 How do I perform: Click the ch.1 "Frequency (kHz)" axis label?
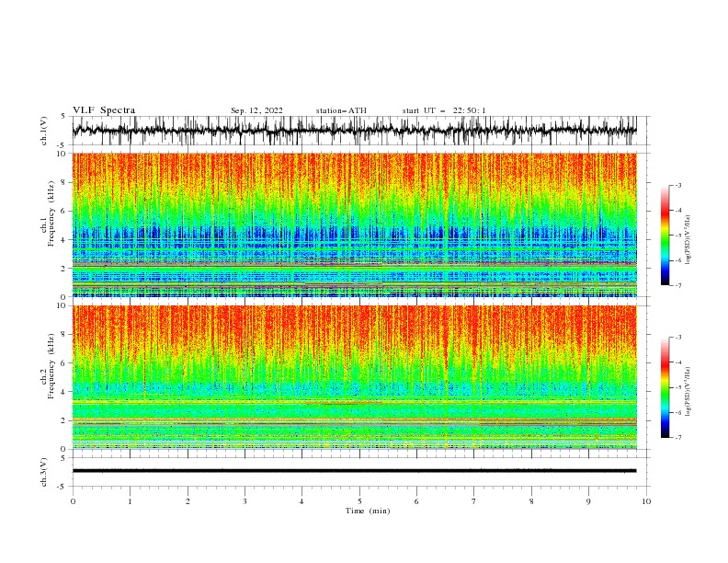(51, 213)
